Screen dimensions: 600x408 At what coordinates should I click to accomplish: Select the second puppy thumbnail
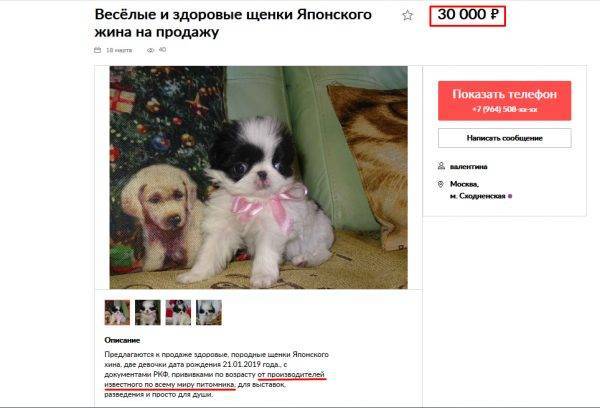[x=148, y=313]
